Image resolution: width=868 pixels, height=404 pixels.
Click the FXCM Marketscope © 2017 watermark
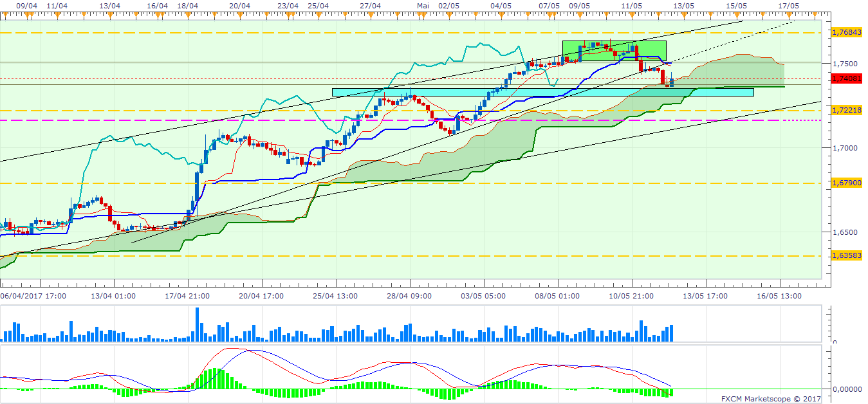tap(771, 399)
